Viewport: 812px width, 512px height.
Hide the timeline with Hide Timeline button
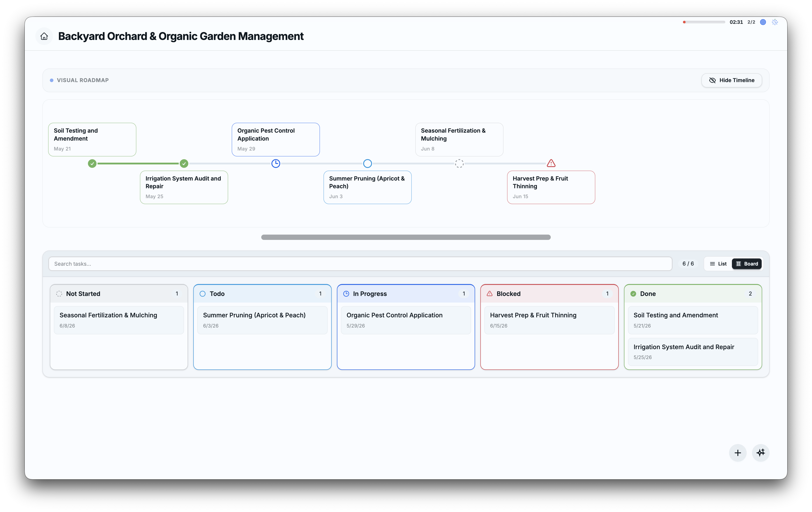(731, 80)
